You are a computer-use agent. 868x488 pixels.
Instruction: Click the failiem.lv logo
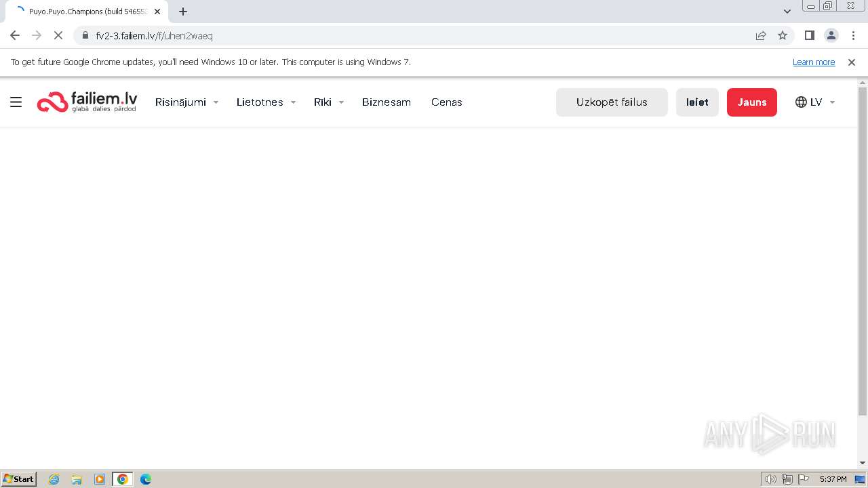[x=87, y=102]
